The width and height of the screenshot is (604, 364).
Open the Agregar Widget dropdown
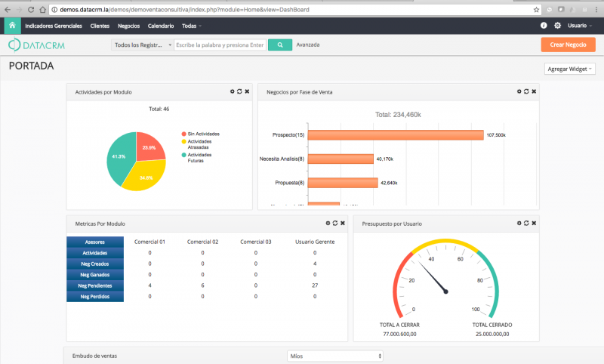569,69
